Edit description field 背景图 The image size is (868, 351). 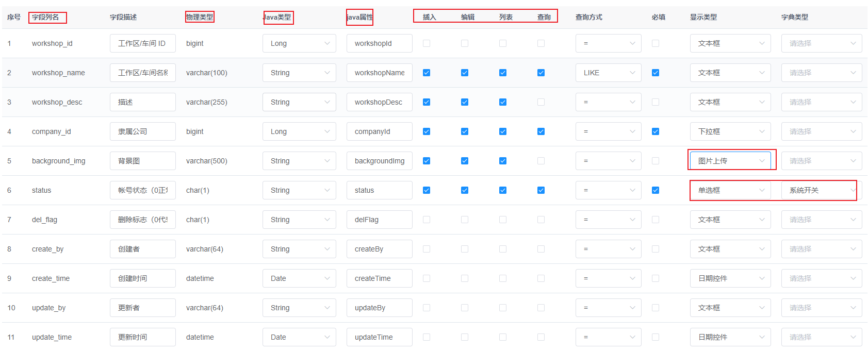click(143, 161)
